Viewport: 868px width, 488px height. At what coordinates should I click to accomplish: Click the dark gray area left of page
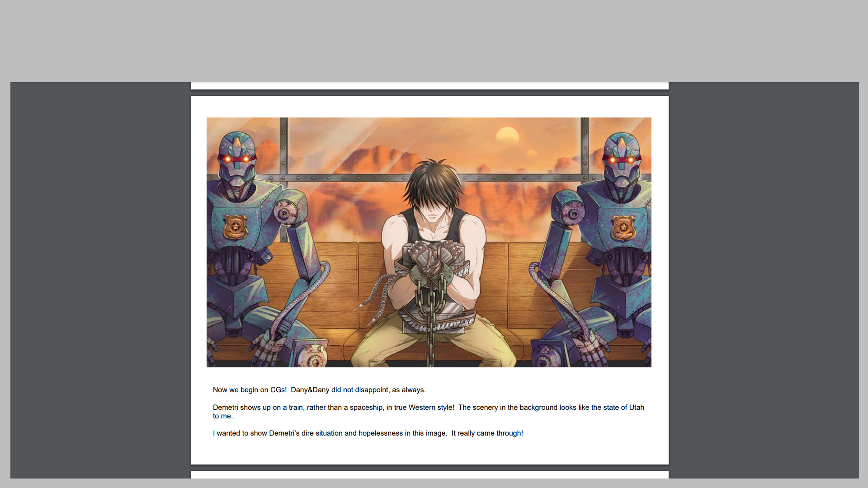tap(99, 271)
